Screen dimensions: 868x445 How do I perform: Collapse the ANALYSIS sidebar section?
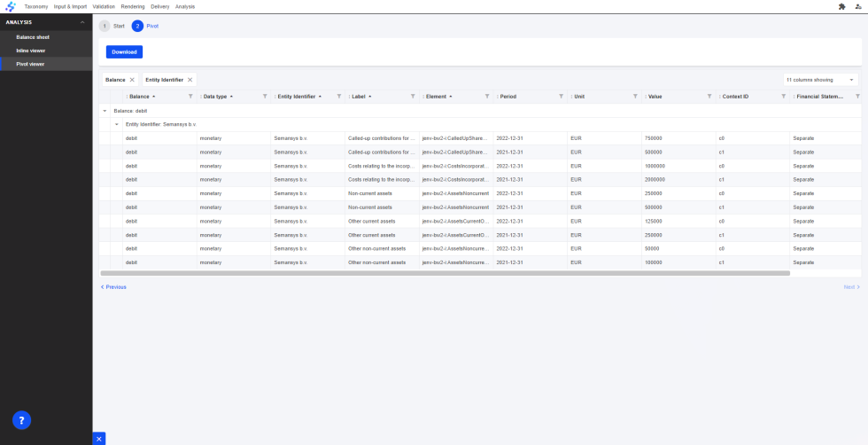tap(82, 22)
